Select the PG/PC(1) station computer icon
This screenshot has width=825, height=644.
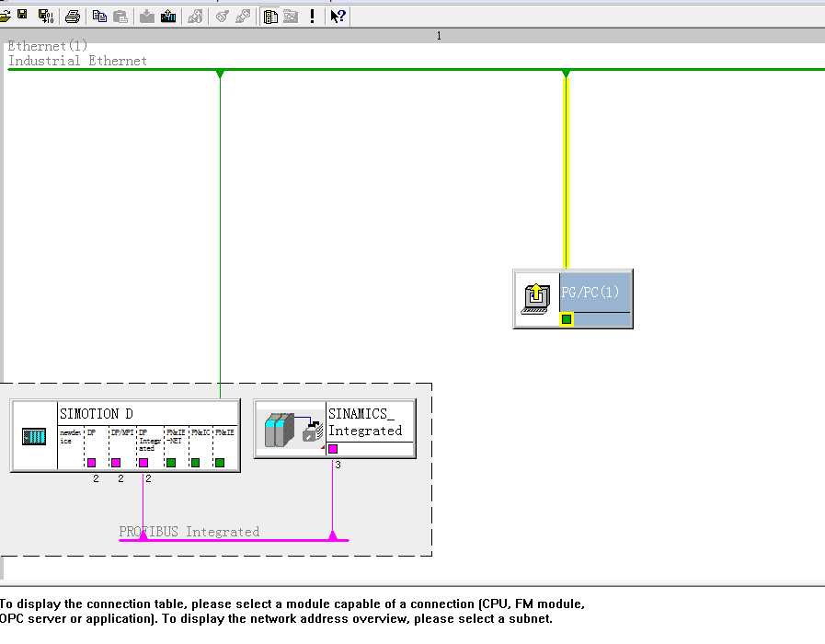pos(535,299)
